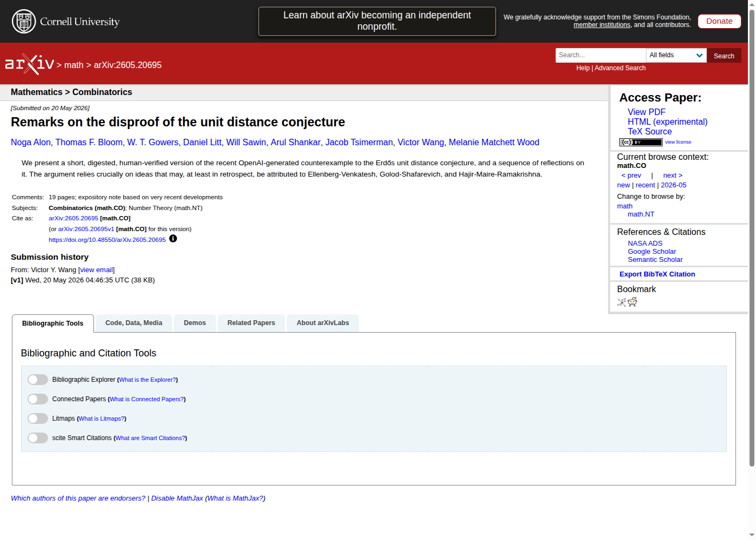Bookmark paper on Reddit icon
The height and width of the screenshot is (540, 756).
[632, 302]
